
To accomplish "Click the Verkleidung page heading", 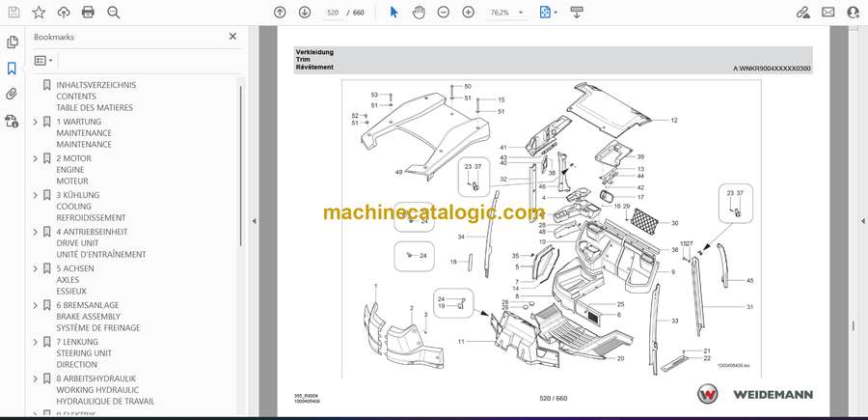I will click(x=314, y=51).
